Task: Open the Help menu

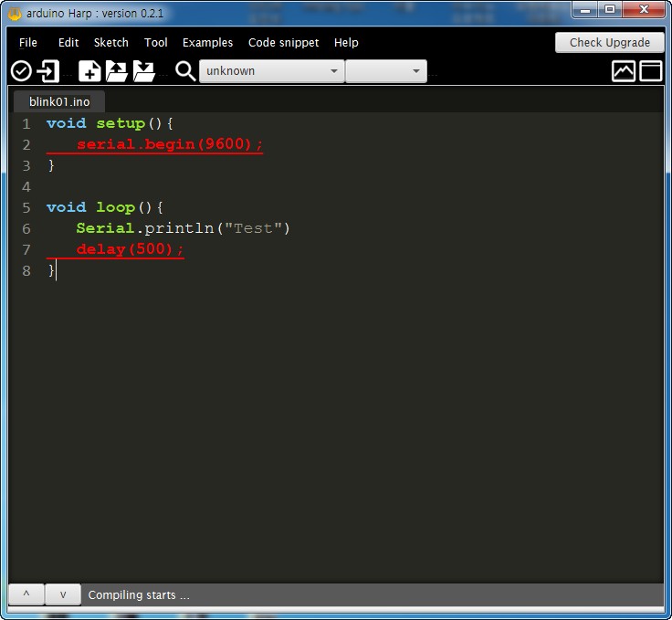Action: [346, 42]
